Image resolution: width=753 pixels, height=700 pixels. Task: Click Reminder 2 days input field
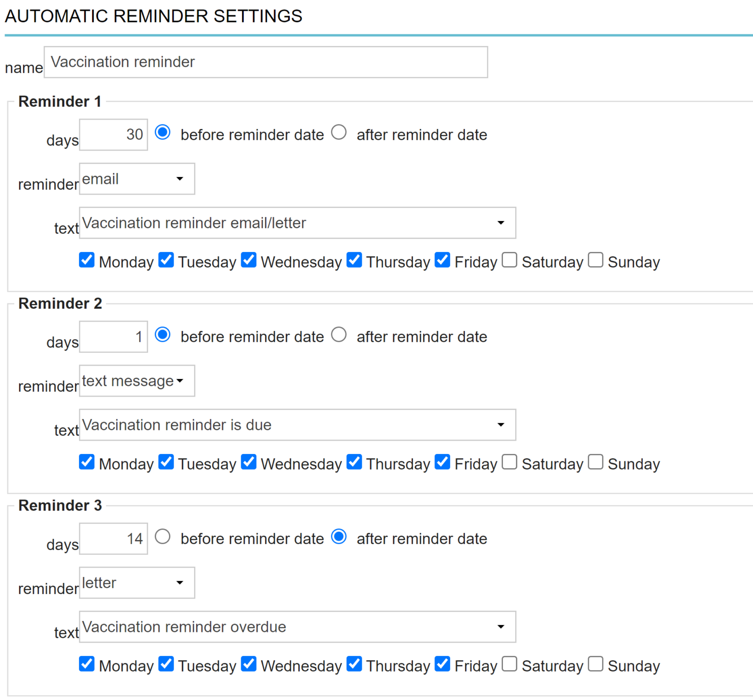[x=113, y=337]
